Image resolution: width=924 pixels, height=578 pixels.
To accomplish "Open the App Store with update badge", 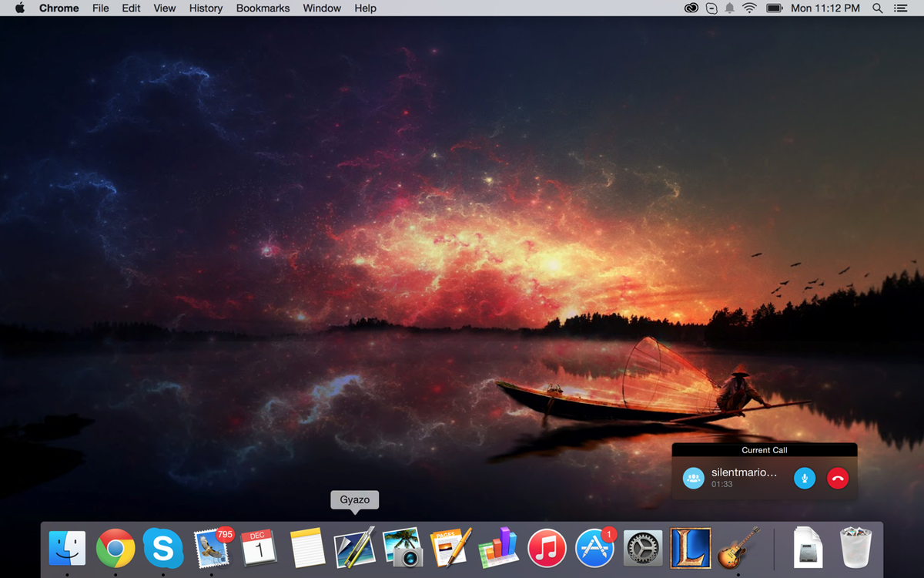I will click(594, 548).
